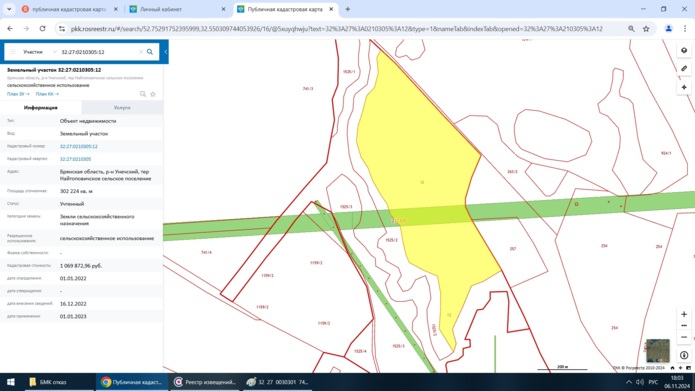
Task: Open the browser tab list chevron
Action: 9,9
